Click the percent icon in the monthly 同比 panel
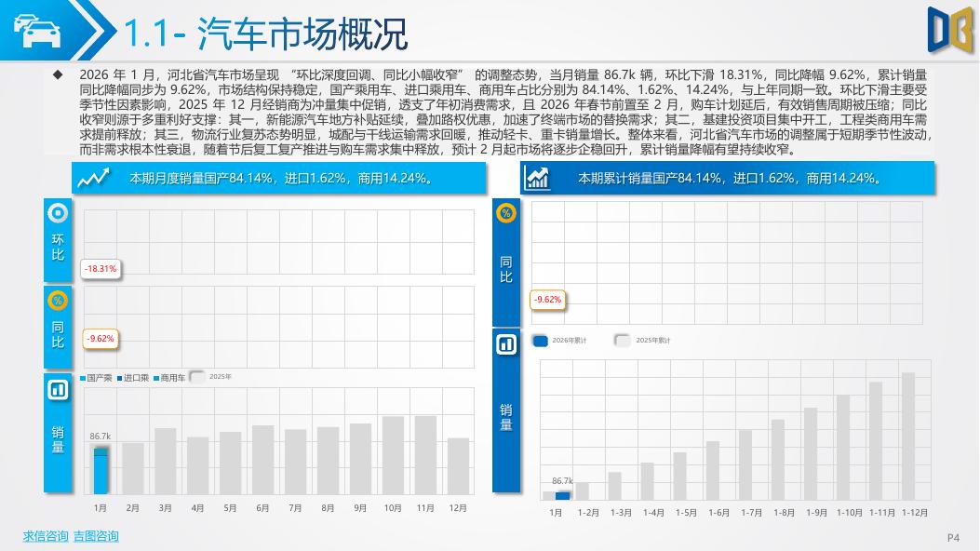This screenshot has width=980, height=551. click(x=58, y=300)
